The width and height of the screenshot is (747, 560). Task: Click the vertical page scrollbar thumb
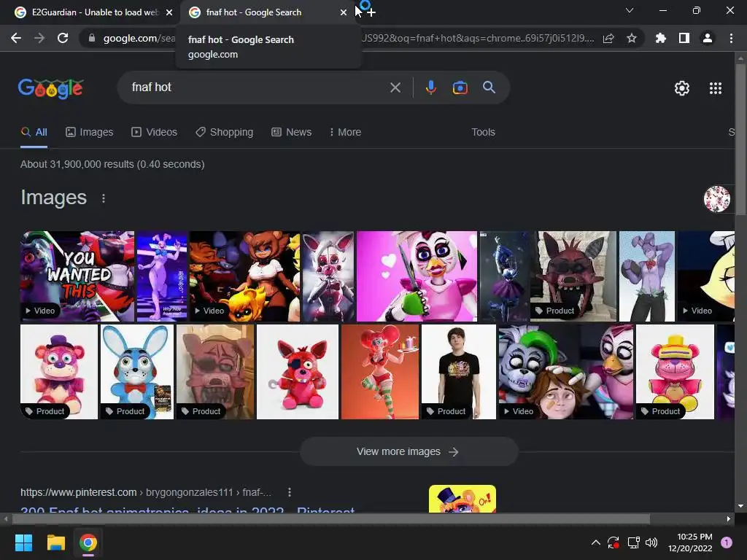coord(740,139)
